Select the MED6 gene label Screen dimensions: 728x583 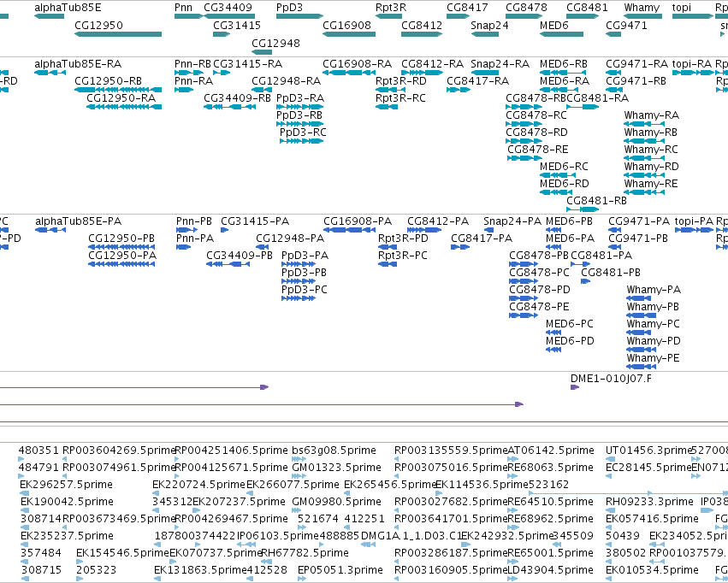pos(553,25)
